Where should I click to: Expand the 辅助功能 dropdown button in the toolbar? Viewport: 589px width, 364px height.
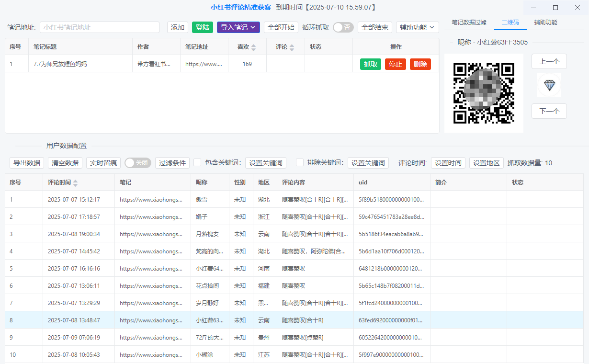coord(418,27)
